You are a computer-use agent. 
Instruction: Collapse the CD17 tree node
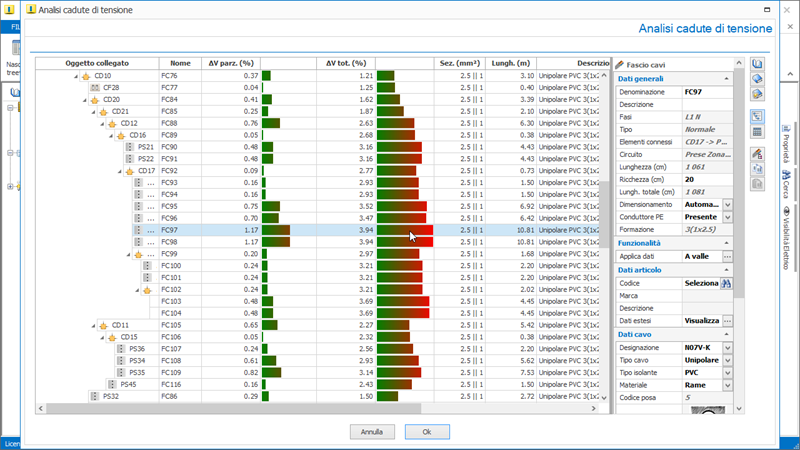coord(119,171)
